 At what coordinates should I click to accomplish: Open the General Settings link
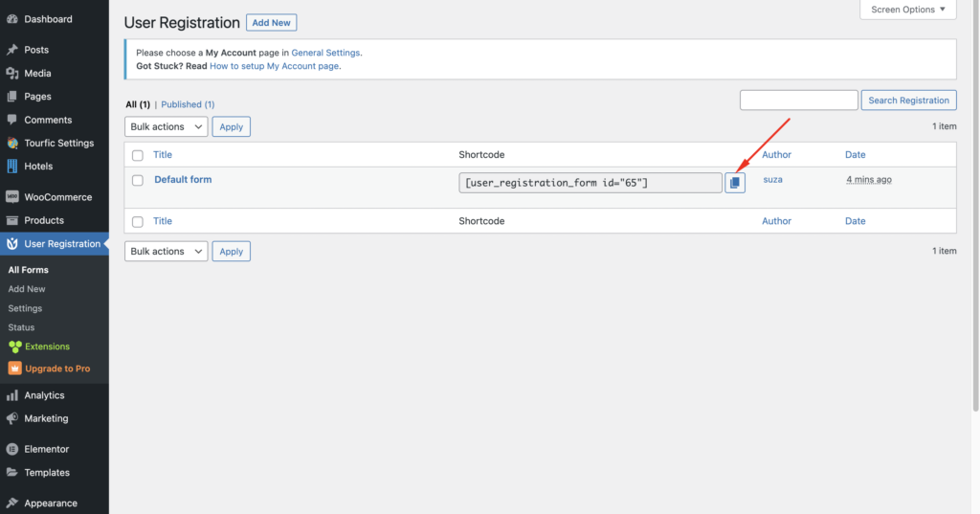325,53
